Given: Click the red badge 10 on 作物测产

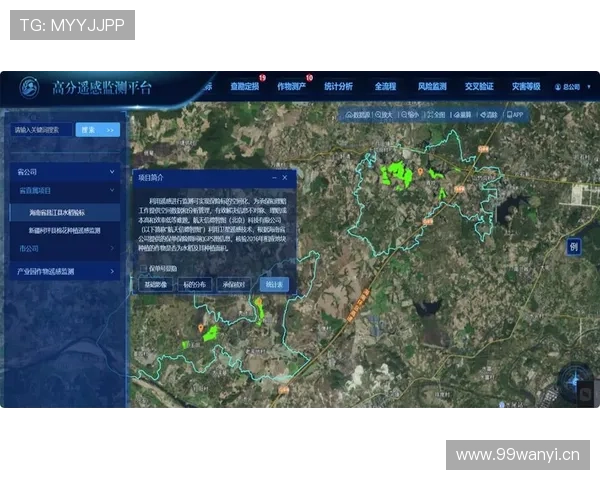Looking at the screenshot, I should click(309, 78).
